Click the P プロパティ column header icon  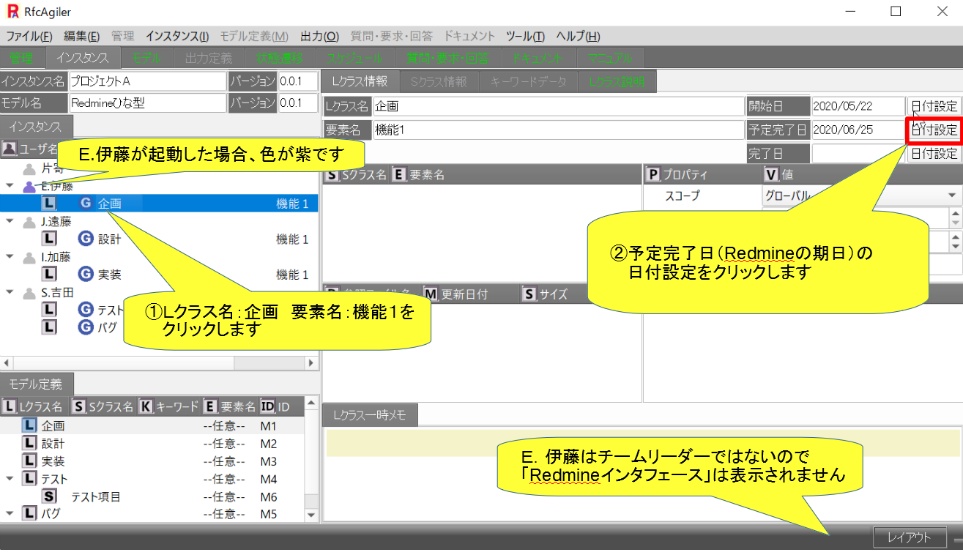(x=654, y=174)
